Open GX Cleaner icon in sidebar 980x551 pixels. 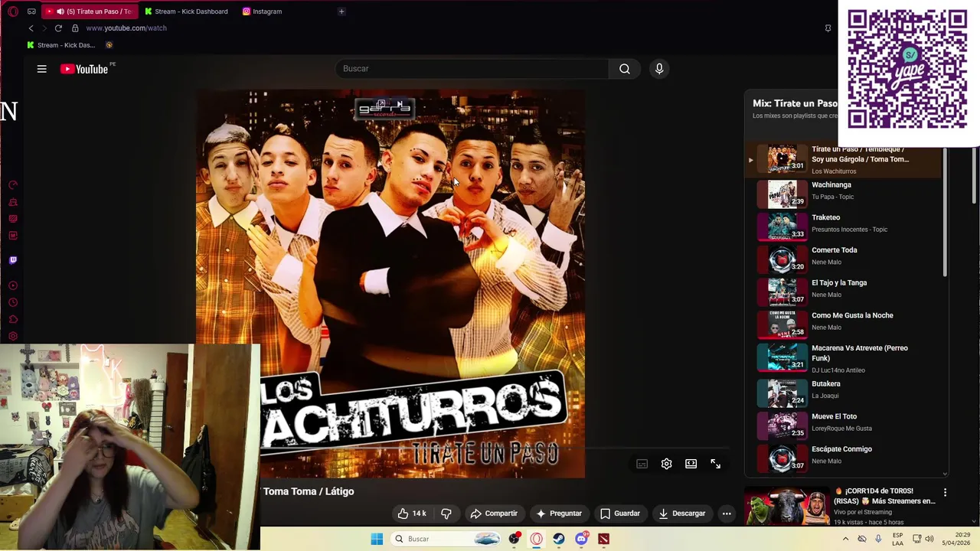(13, 202)
